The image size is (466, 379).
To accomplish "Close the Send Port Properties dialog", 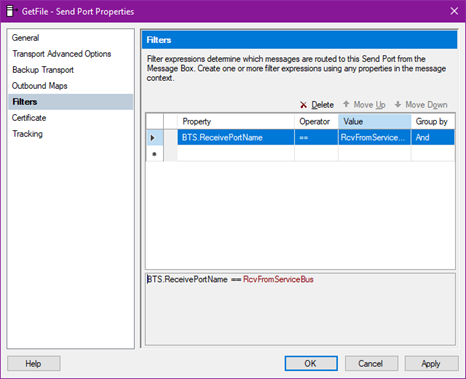I will pos(454,11).
